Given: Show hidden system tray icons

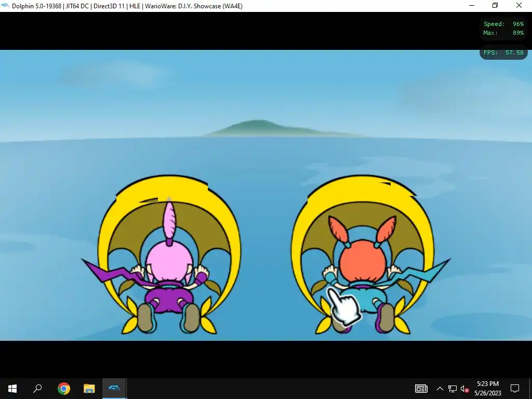Looking at the screenshot, I should 440,389.
